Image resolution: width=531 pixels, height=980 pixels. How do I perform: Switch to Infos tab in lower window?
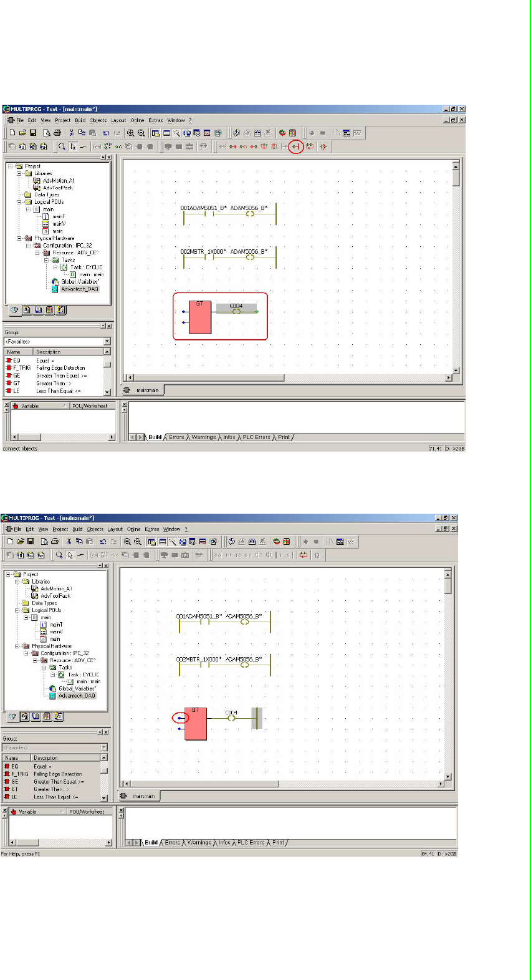click(224, 843)
